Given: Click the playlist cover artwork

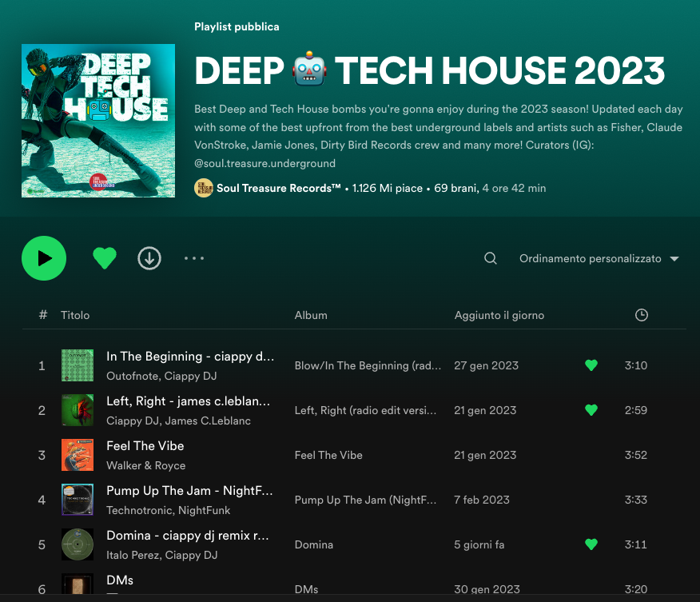Looking at the screenshot, I should [98, 121].
